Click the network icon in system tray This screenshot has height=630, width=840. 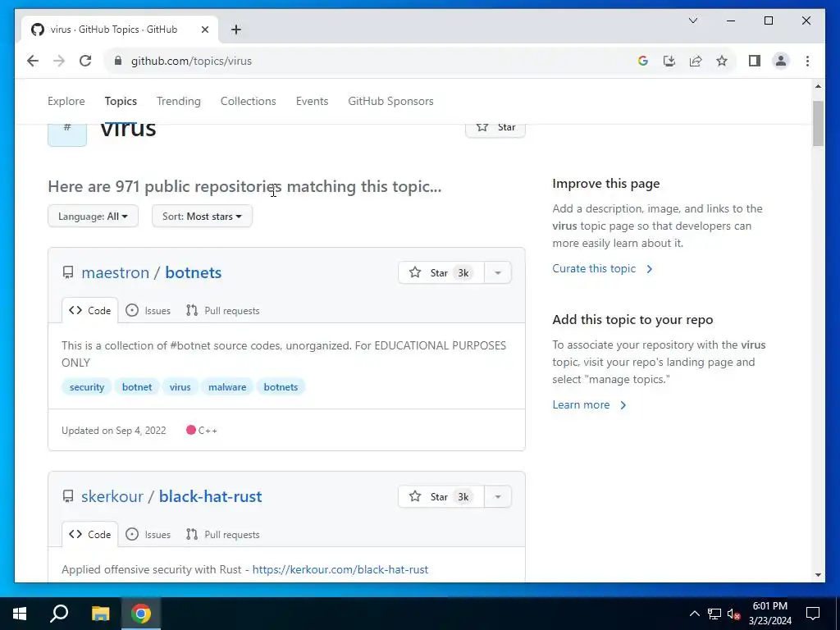714,614
